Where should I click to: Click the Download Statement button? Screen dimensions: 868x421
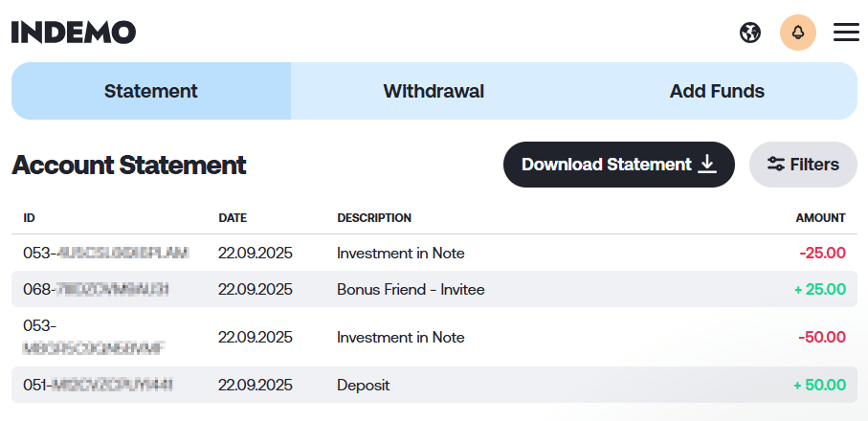coord(619,165)
